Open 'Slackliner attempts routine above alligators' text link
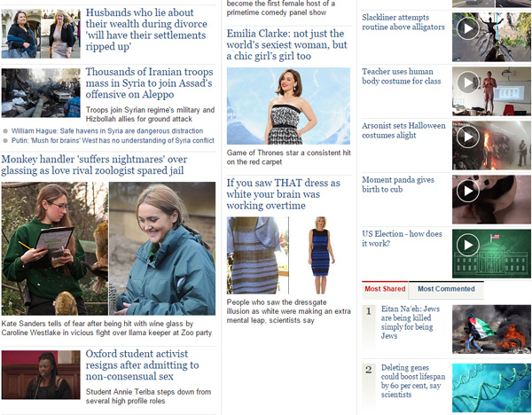This screenshot has height=415, width=532. (403, 22)
